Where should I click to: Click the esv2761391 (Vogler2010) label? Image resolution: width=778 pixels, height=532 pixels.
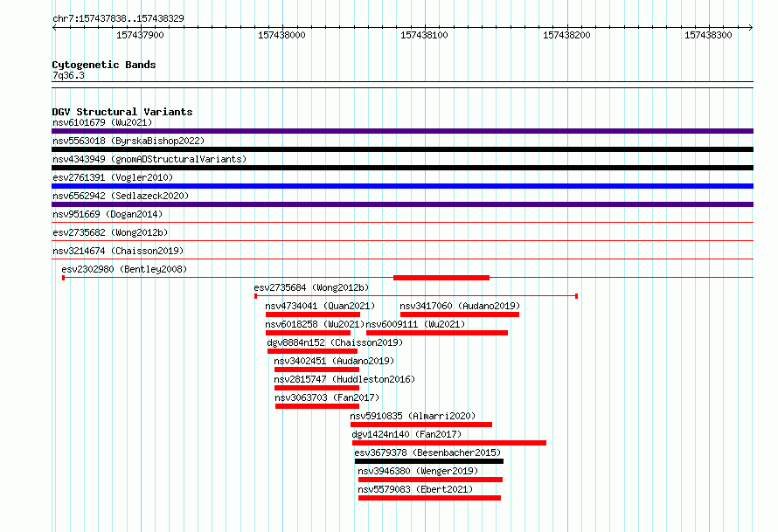tap(113, 177)
